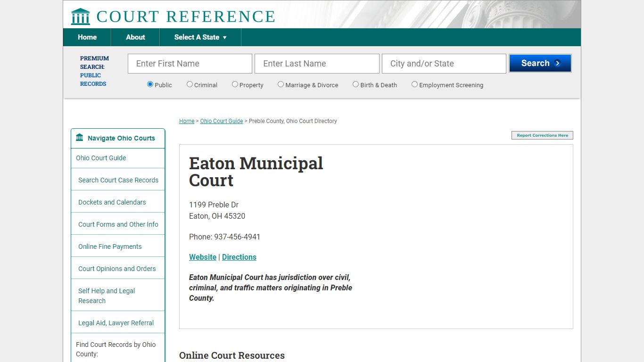Open the Ohio Court Guide breadcrumb link

[222, 121]
